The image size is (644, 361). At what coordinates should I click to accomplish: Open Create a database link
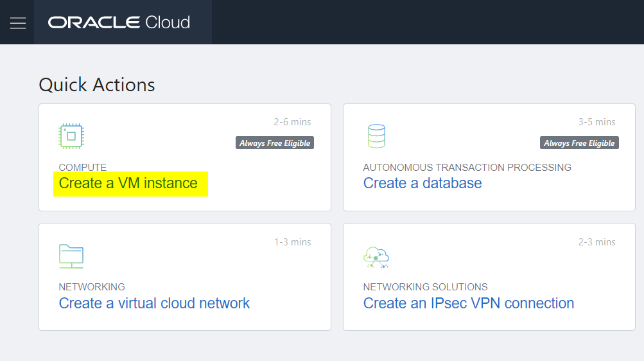(x=422, y=183)
